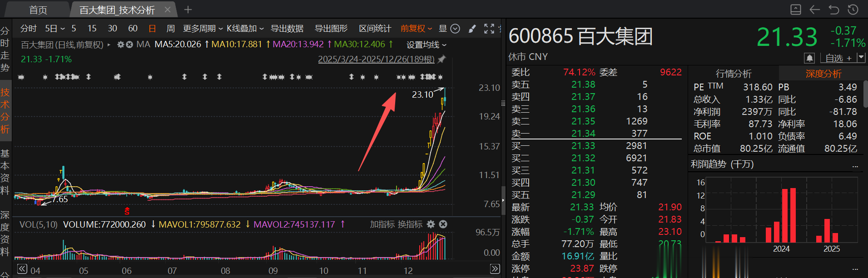Expand the K线叠加 dropdown
The image size is (868, 278).
245,29
